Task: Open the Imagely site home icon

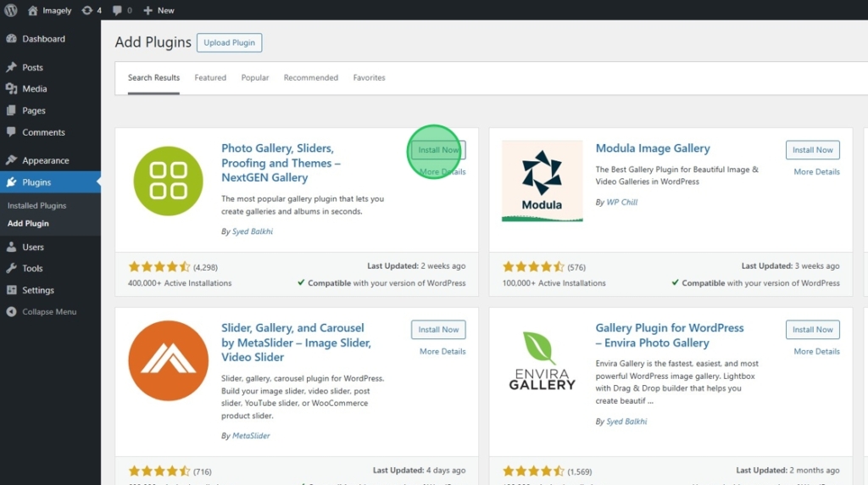Action: [x=33, y=10]
